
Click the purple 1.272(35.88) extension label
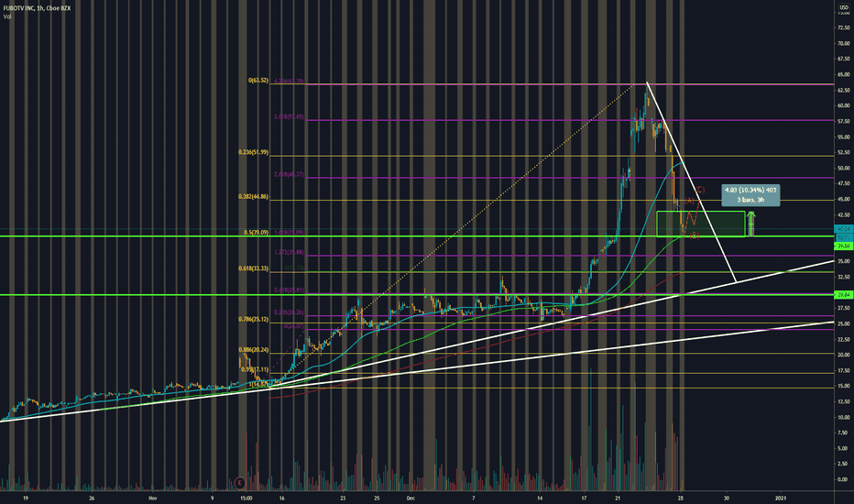pos(289,252)
